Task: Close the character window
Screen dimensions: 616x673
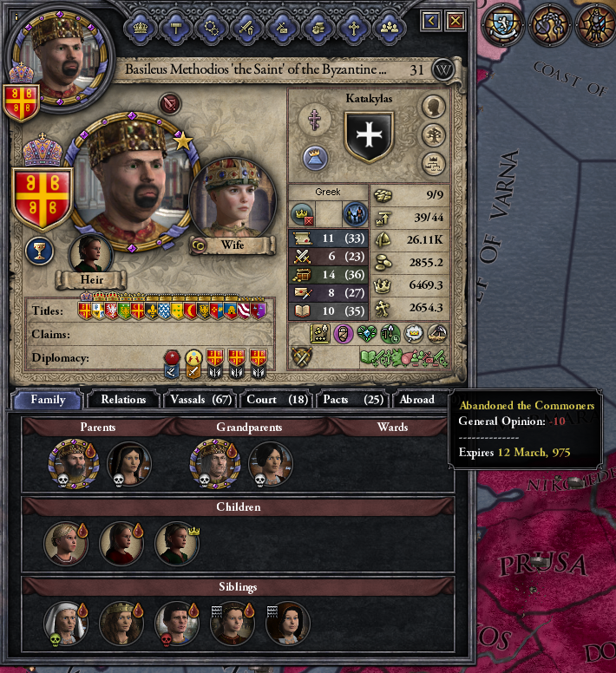Action: point(455,20)
